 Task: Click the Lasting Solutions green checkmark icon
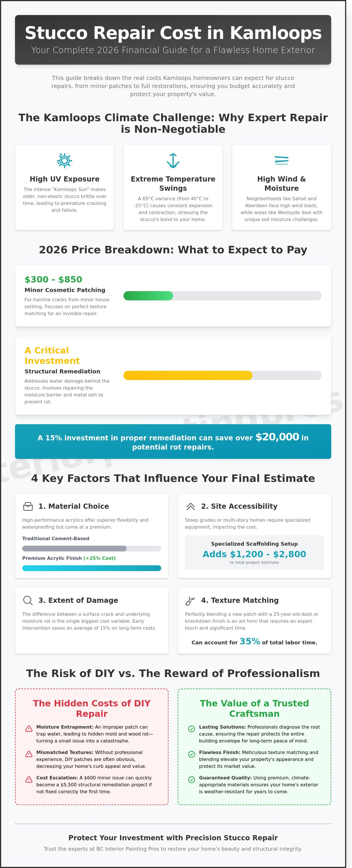[x=191, y=729]
